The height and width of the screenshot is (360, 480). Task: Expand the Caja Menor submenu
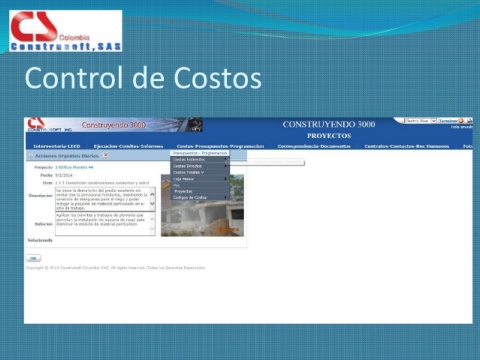(x=200, y=179)
